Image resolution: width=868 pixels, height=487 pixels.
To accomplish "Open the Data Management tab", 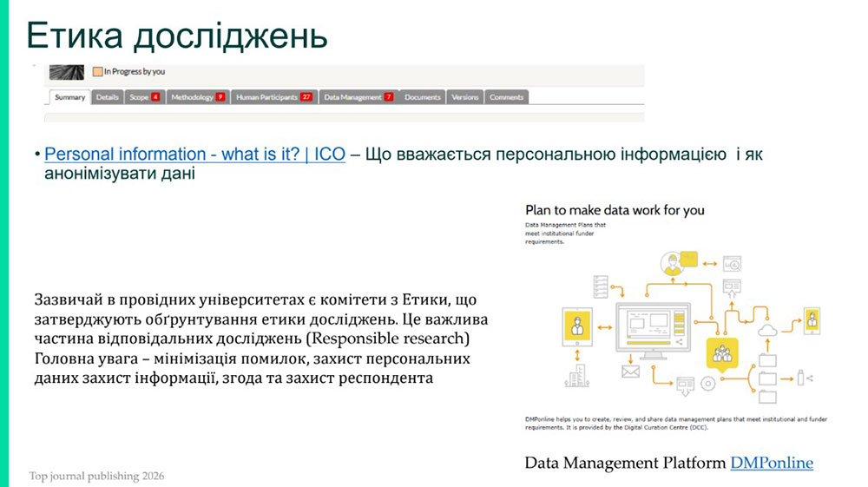I will (x=358, y=97).
